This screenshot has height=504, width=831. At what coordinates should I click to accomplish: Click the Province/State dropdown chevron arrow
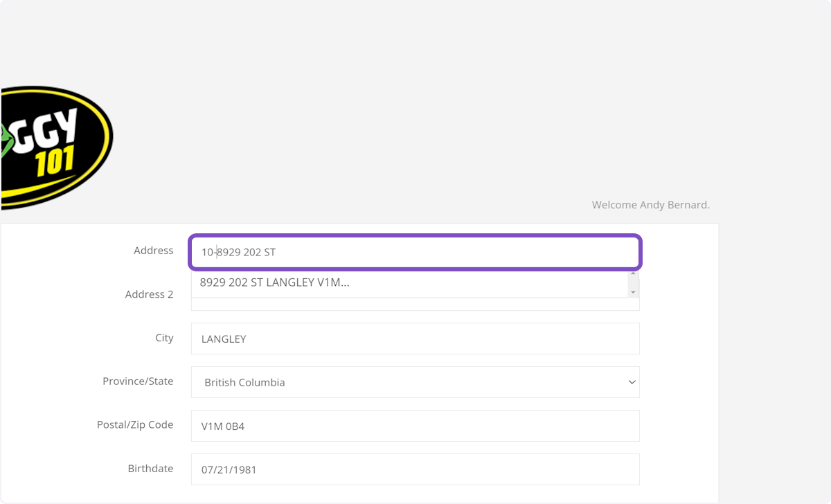(x=631, y=382)
